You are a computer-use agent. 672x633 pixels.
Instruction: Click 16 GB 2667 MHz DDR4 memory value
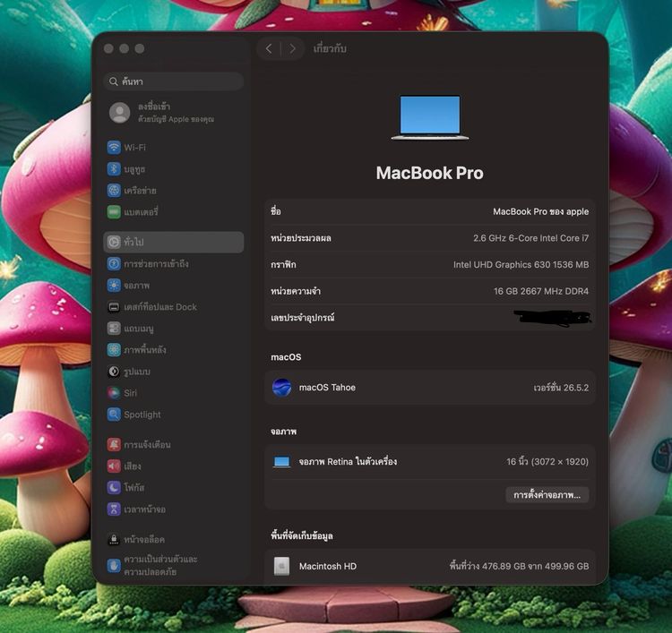(541, 291)
